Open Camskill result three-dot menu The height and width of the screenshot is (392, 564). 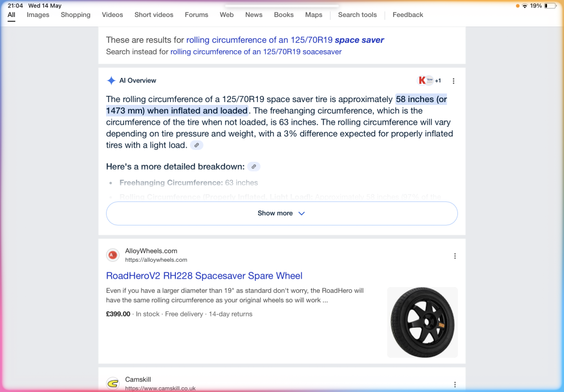click(x=455, y=385)
